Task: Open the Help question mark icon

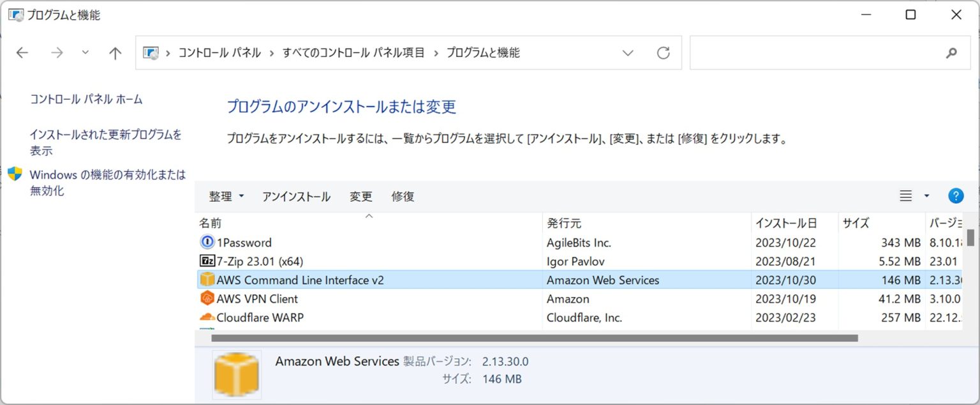Action: pyautogui.click(x=956, y=195)
